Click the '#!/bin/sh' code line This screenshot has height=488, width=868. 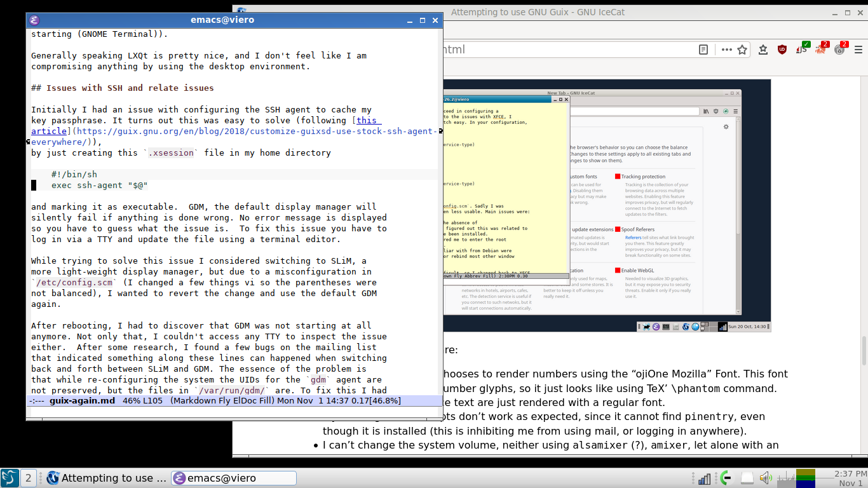(74, 174)
